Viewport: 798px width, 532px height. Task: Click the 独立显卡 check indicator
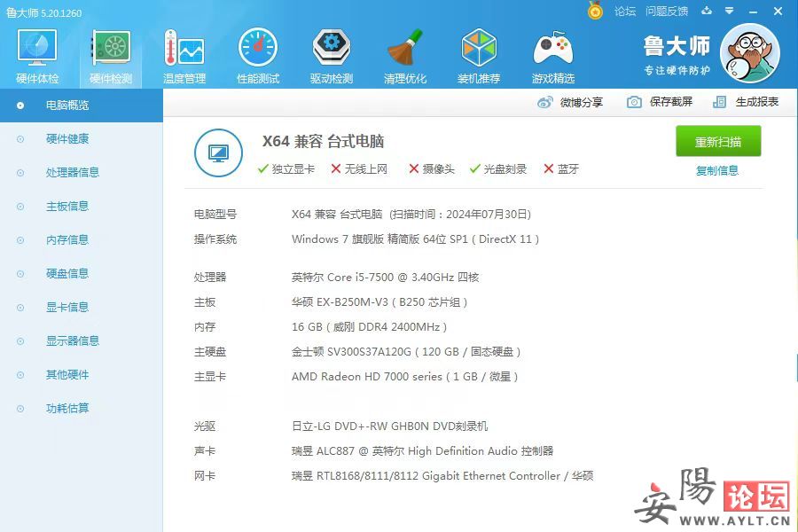click(x=286, y=169)
